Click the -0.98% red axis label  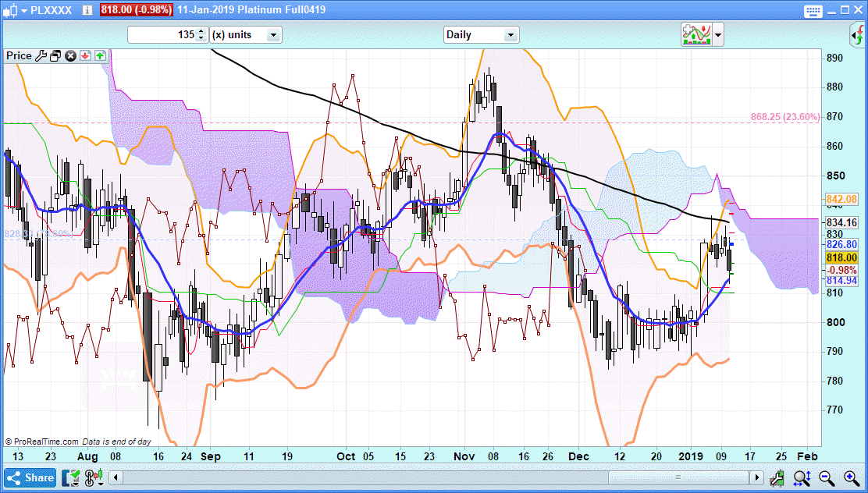click(841, 270)
